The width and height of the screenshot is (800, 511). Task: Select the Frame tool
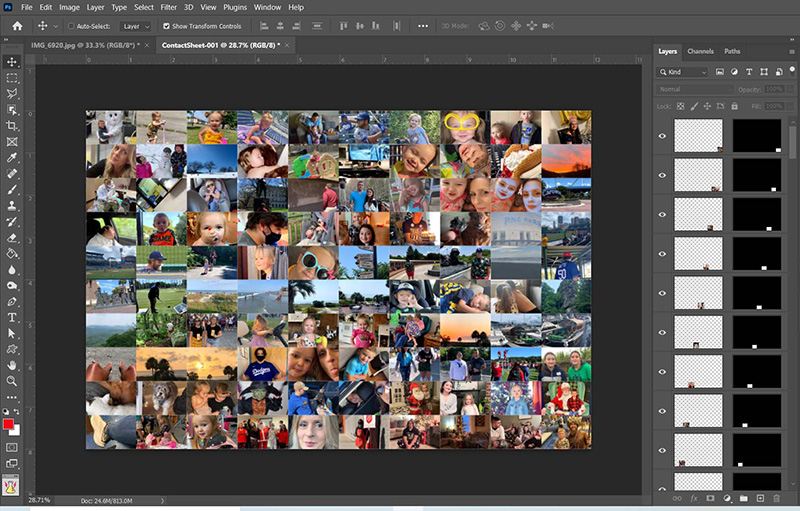coord(12,142)
